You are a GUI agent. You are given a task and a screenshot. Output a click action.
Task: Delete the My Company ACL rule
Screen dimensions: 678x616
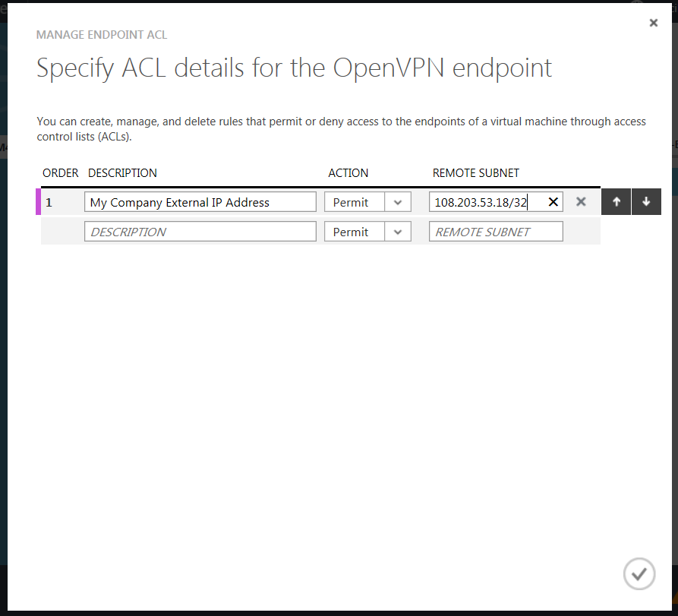tap(581, 202)
